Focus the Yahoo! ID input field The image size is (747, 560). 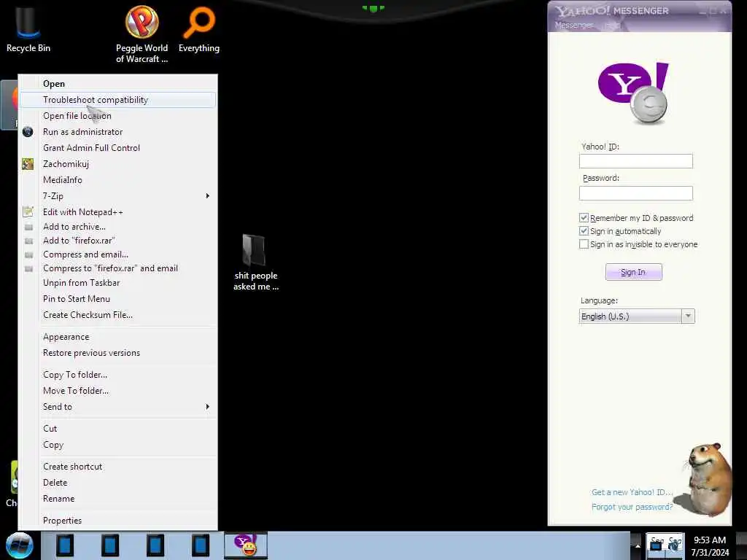point(636,161)
